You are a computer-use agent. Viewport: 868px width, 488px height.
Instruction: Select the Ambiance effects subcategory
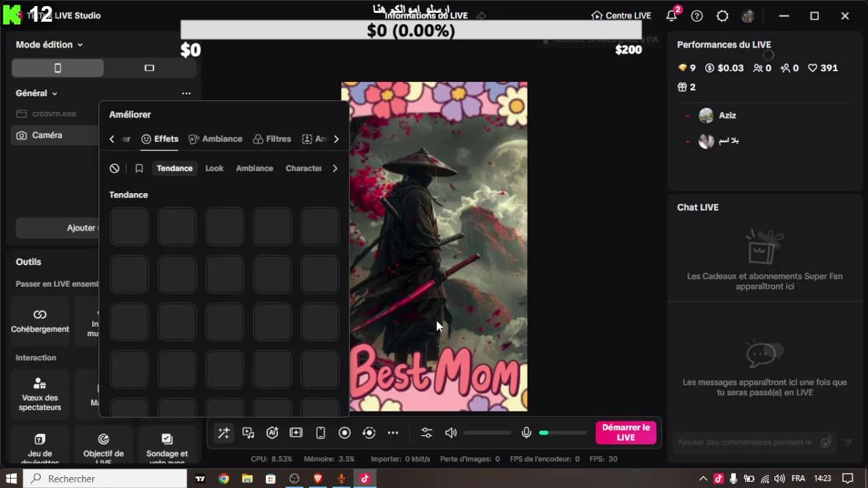coord(254,169)
